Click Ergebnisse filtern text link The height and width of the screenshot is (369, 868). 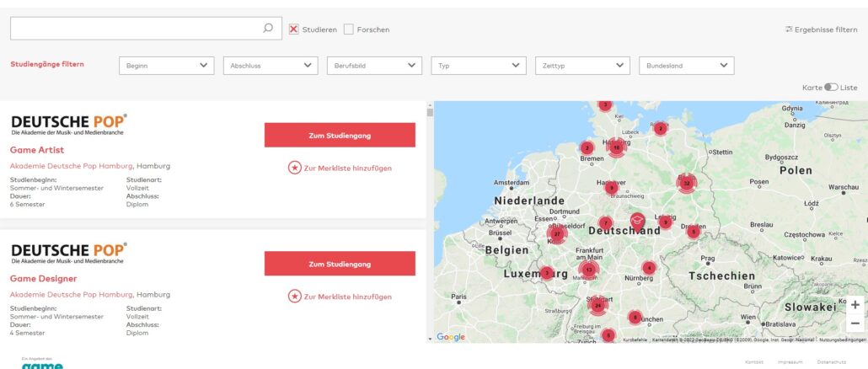[825, 29]
